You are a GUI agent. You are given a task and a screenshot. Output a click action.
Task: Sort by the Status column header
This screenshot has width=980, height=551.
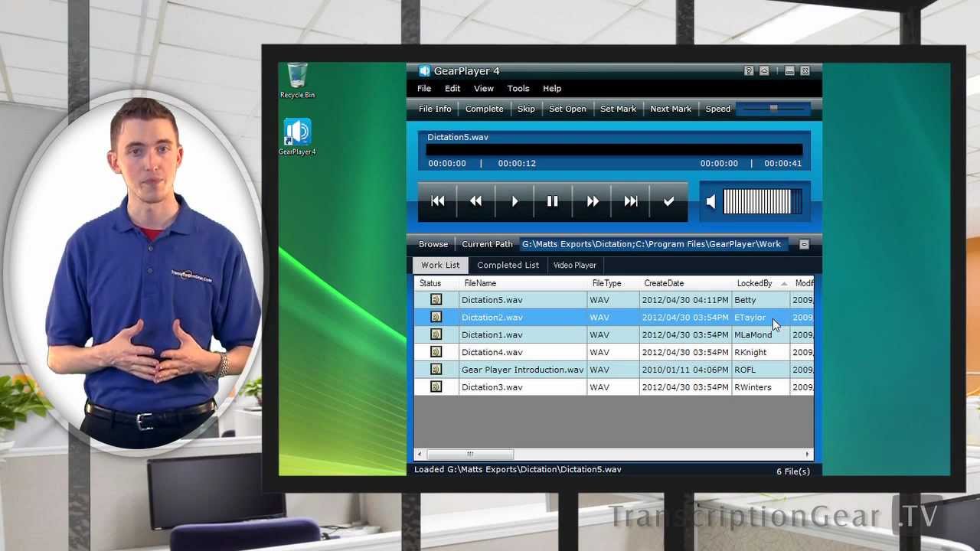click(x=436, y=283)
